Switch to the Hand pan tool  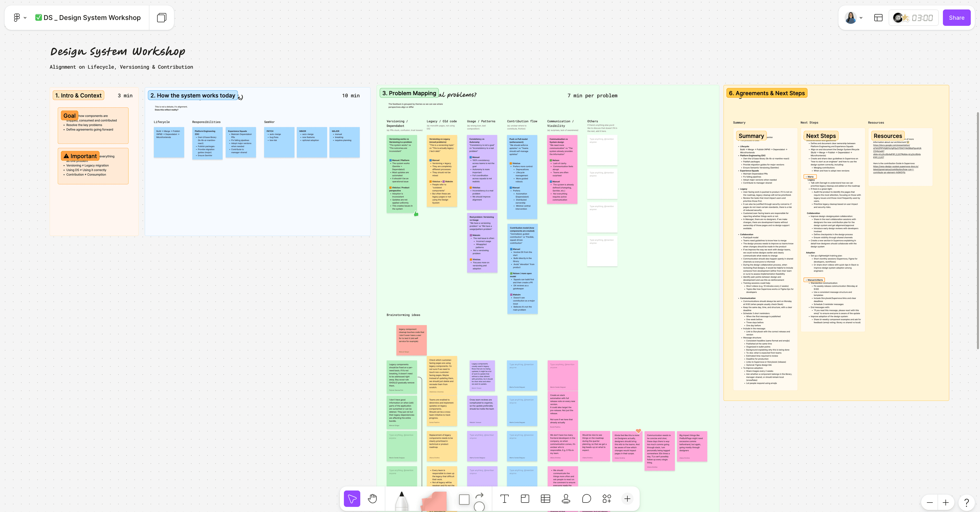(x=373, y=499)
